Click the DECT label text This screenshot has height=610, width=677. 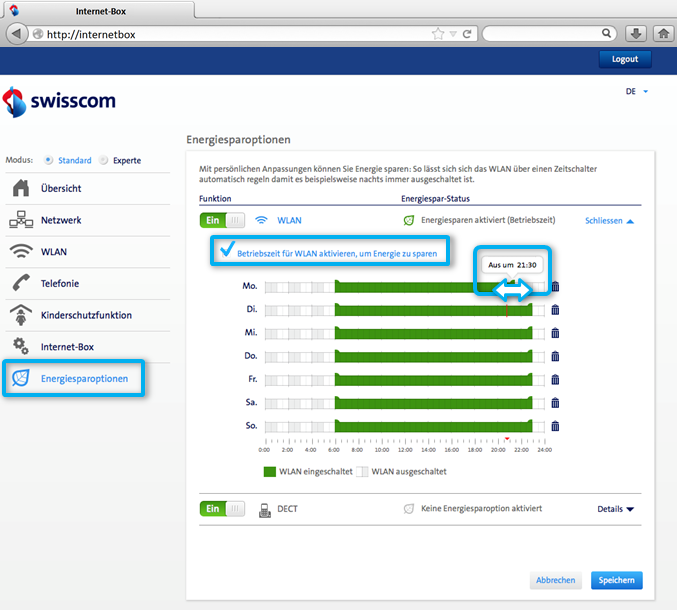[287, 509]
